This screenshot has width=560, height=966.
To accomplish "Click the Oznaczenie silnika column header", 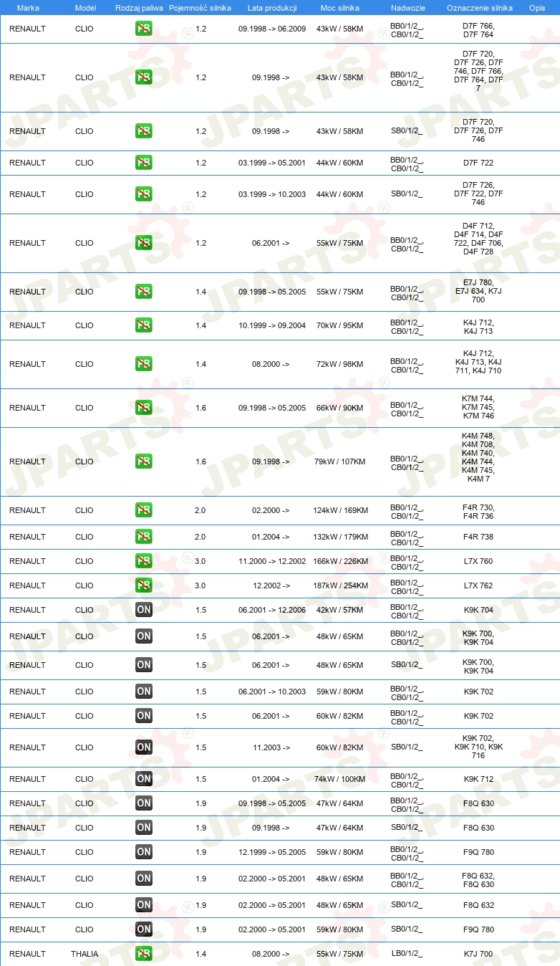I will click(x=479, y=7).
